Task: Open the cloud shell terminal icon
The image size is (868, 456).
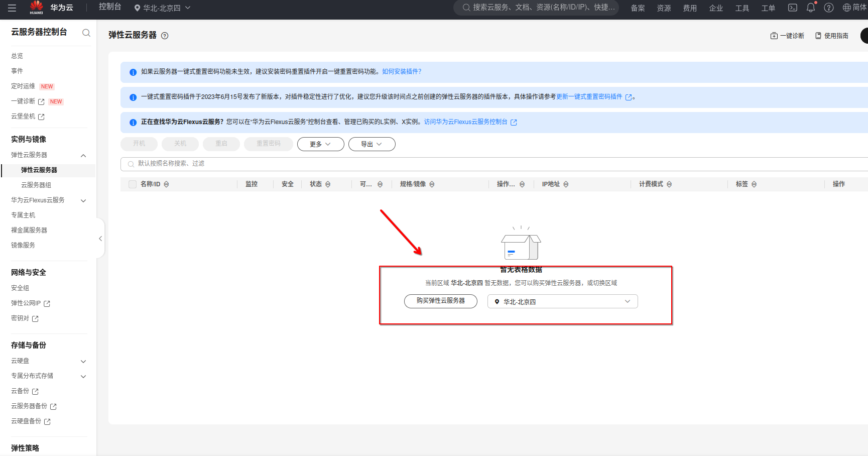Action: click(x=793, y=8)
